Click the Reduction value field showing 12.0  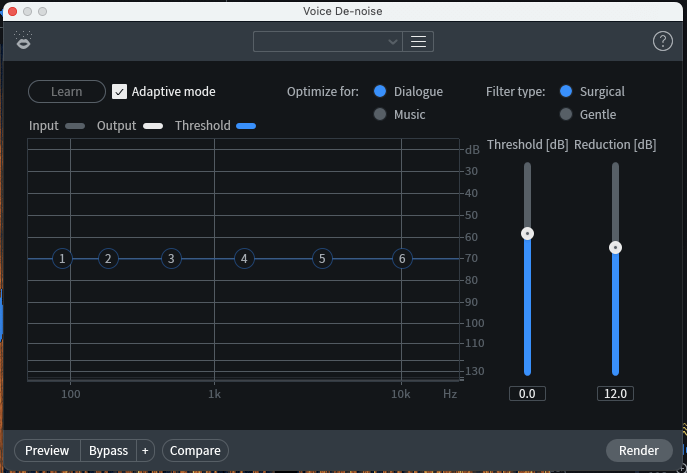[615, 394]
